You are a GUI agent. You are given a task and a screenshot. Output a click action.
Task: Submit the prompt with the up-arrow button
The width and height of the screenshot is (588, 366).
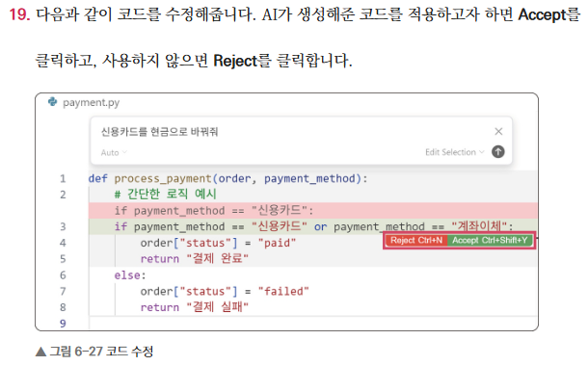[498, 152]
